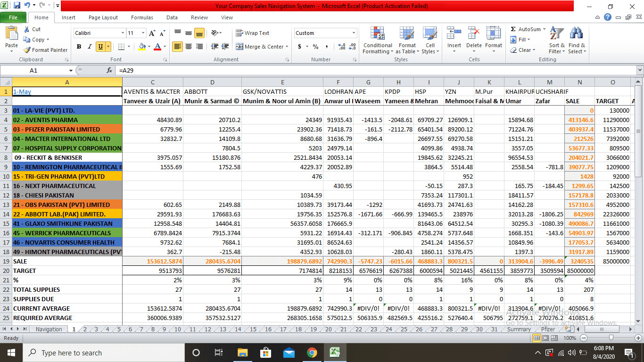Open Conditional Formatting menu

tap(378, 41)
